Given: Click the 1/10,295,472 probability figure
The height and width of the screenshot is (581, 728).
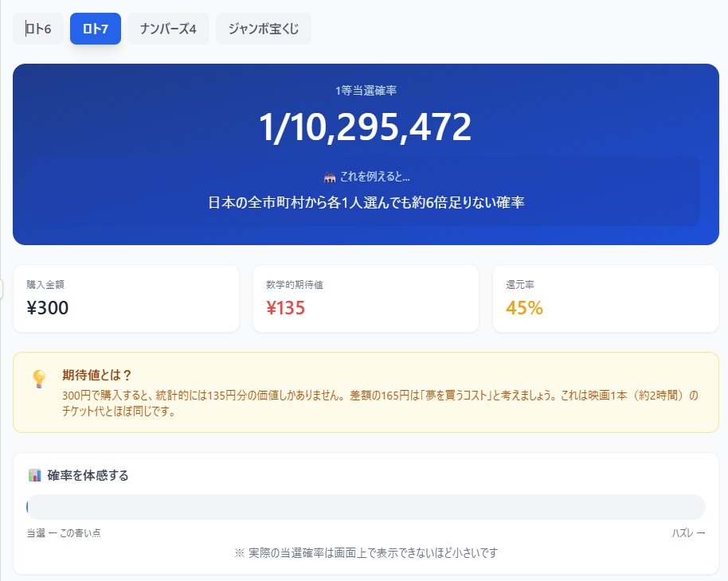Looking at the screenshot, I should tap(366, 127).
